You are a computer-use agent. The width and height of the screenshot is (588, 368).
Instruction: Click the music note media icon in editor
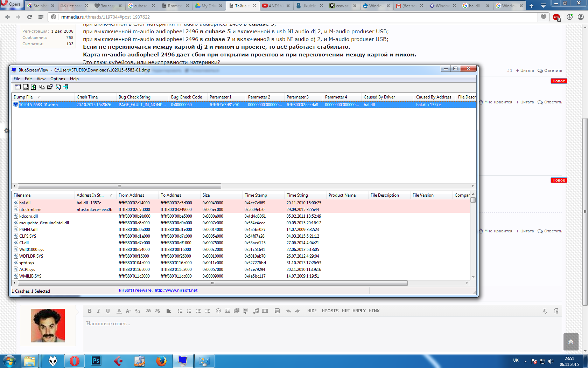pyautogui.click(x=256, y=311)
